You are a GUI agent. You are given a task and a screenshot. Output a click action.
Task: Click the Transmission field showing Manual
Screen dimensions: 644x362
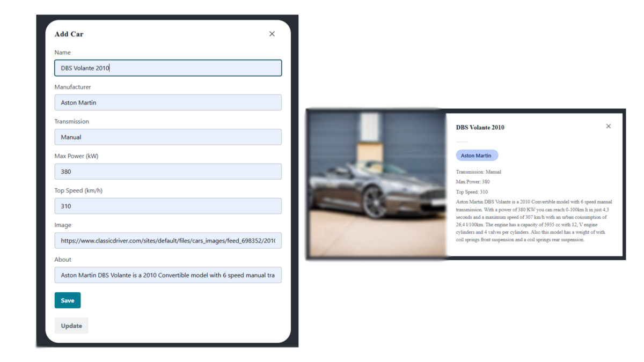click(168, 137)
